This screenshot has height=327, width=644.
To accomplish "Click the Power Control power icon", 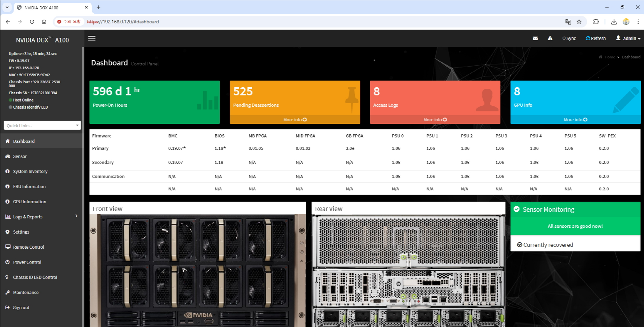I will click(x=7, y=262).
